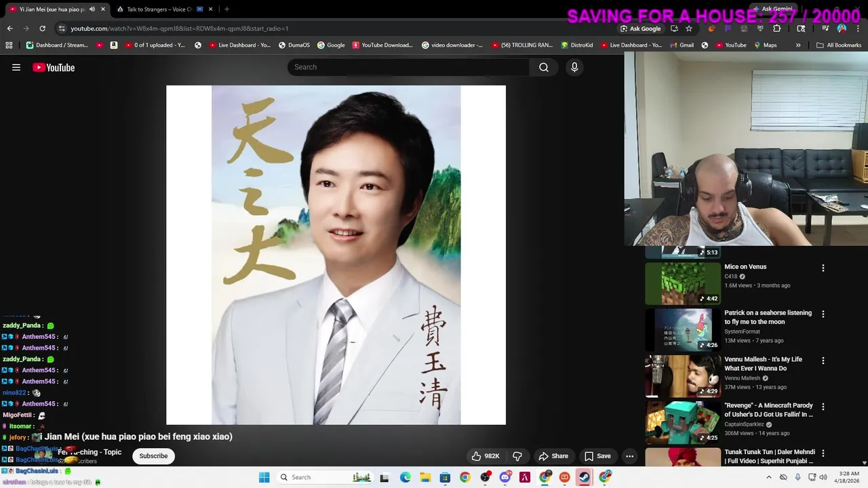The width and height of the screenshot is (868, 488).
Task: Like the video showing 982K likes
Action: tap(486, 456)
